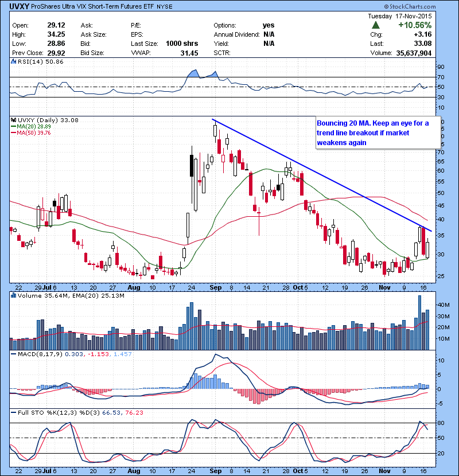Click the Last Size value 1000 shrs
The image size is (459, 476).
tap(182, 44)
